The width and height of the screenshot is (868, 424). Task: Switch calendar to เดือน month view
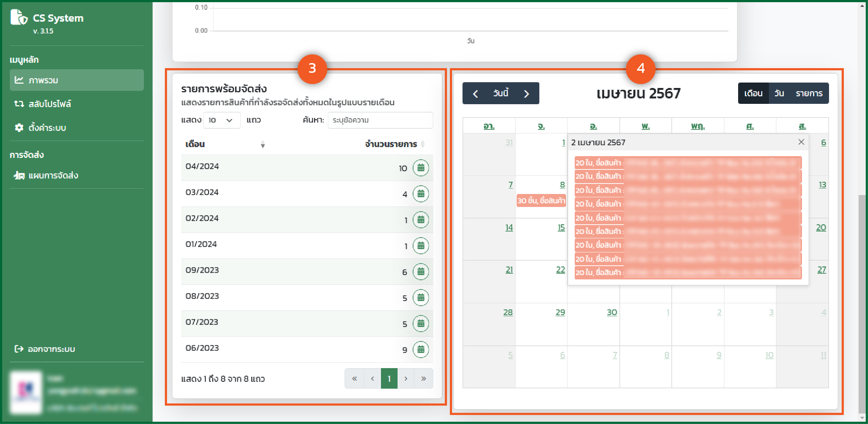pos(753,93)
